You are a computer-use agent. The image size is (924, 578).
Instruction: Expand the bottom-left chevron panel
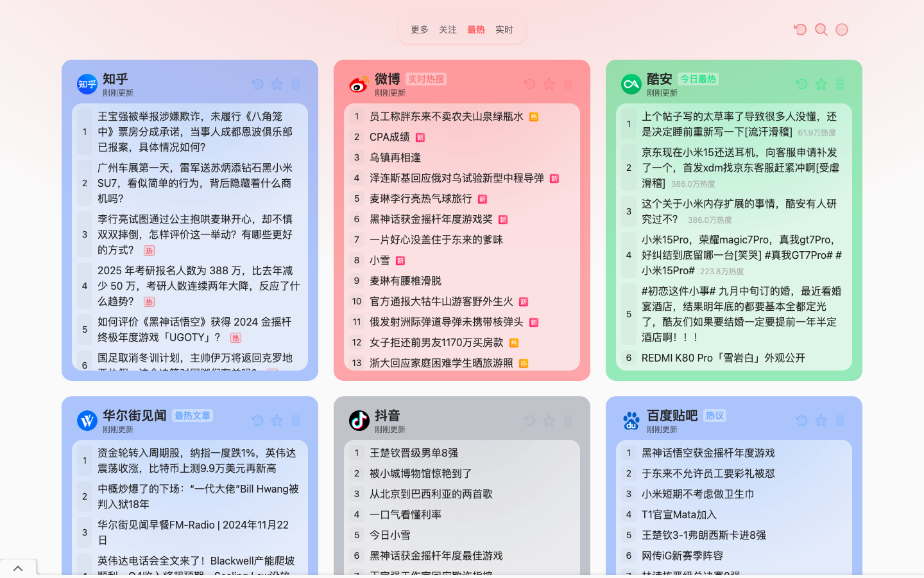[18, 568]
